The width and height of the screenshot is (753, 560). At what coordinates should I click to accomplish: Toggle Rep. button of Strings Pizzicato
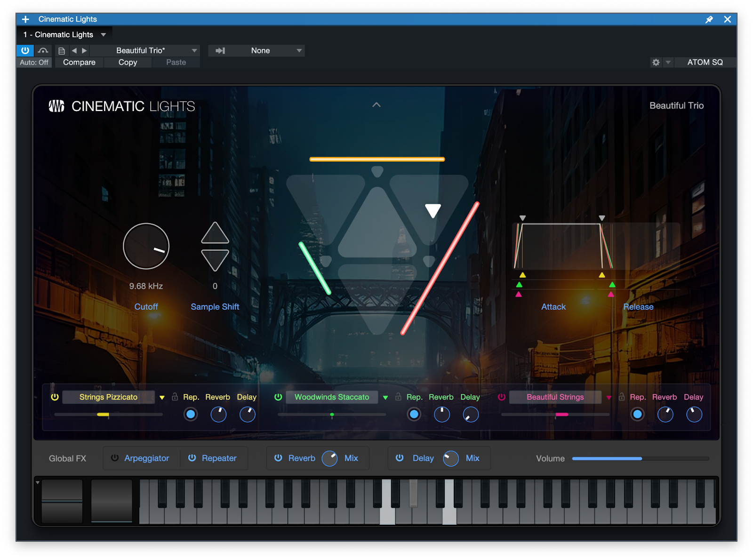tap(191, 414)
